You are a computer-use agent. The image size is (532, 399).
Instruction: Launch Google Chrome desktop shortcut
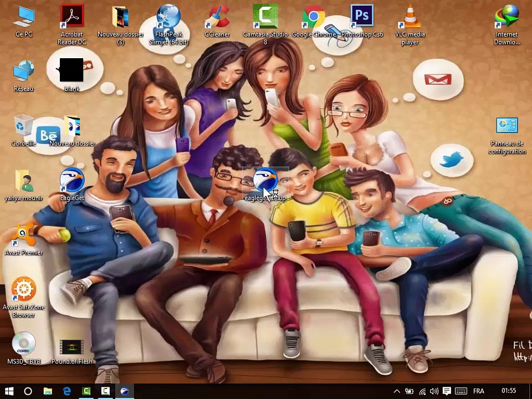(x=314, y=21)
